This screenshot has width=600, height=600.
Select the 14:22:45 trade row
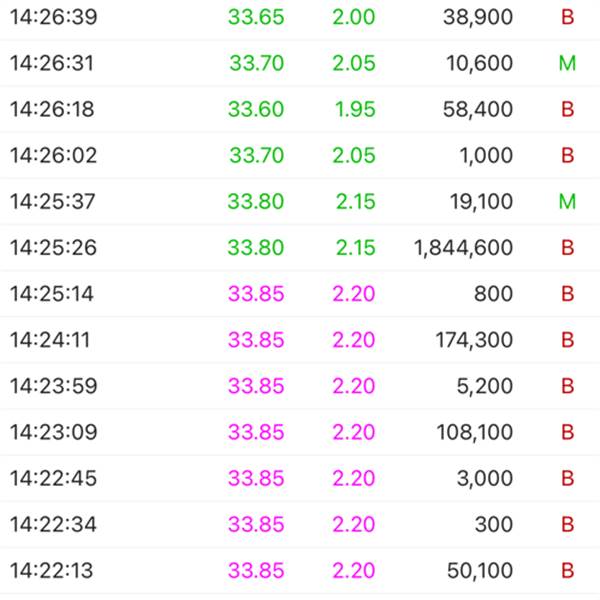tap(300, 478)
